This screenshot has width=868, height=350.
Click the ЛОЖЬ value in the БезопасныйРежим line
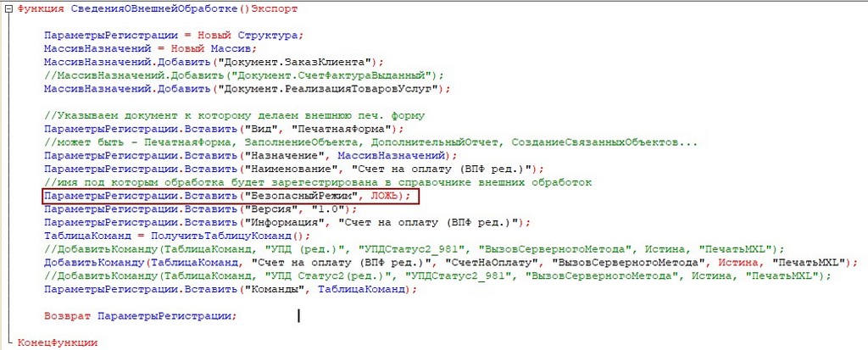coord(385,196)
